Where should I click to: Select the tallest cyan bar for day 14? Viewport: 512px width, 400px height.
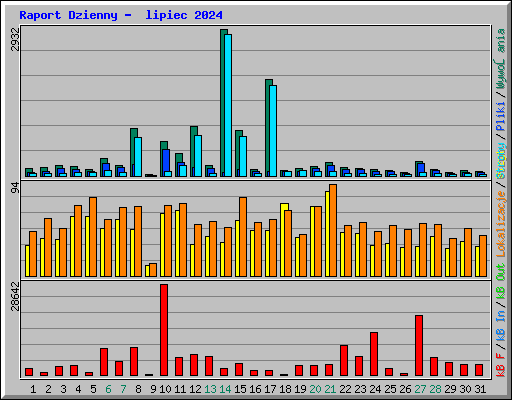tap(228, 105)
